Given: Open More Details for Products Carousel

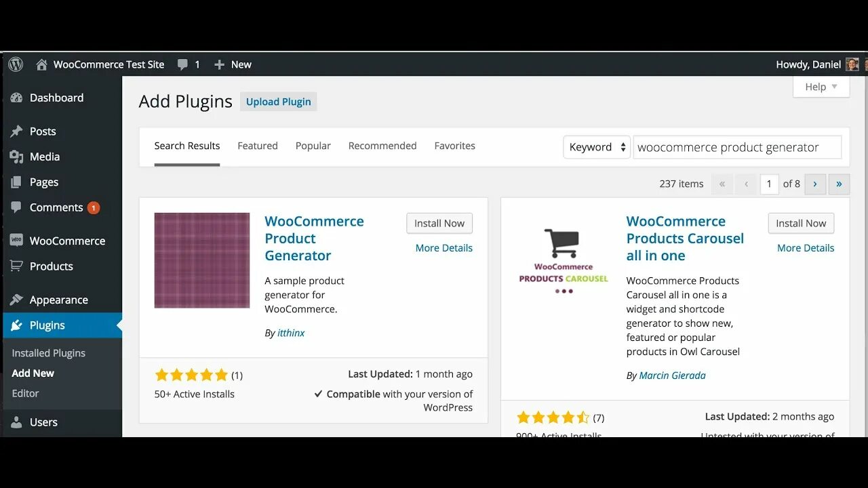Looking at the screenshot, I should pos(806,248).
